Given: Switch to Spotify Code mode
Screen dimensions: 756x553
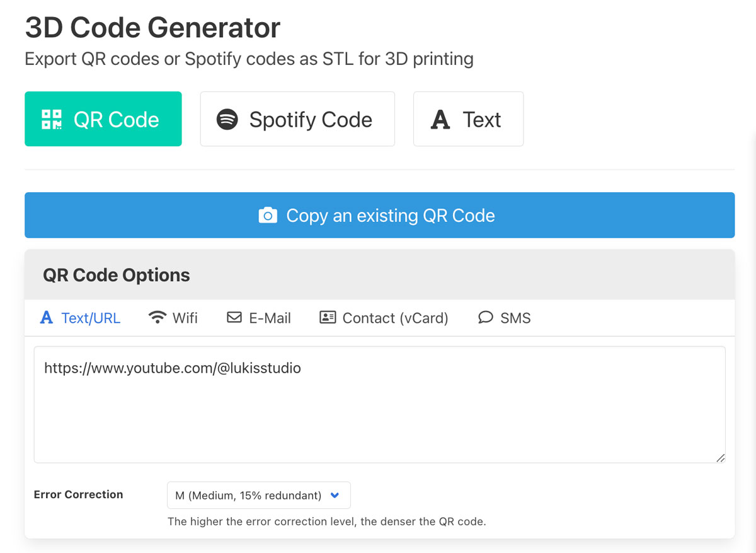Looking at the screenshot, I should click(297, 119).
